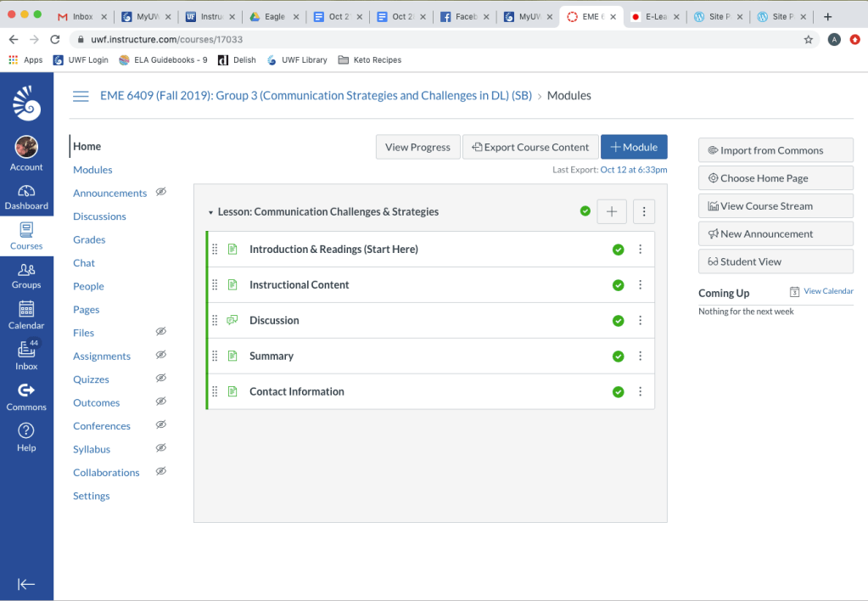Screen dimensions: 868x601
Task: Toggle published checkmark for the Lesson module
Action: [585, 211]
